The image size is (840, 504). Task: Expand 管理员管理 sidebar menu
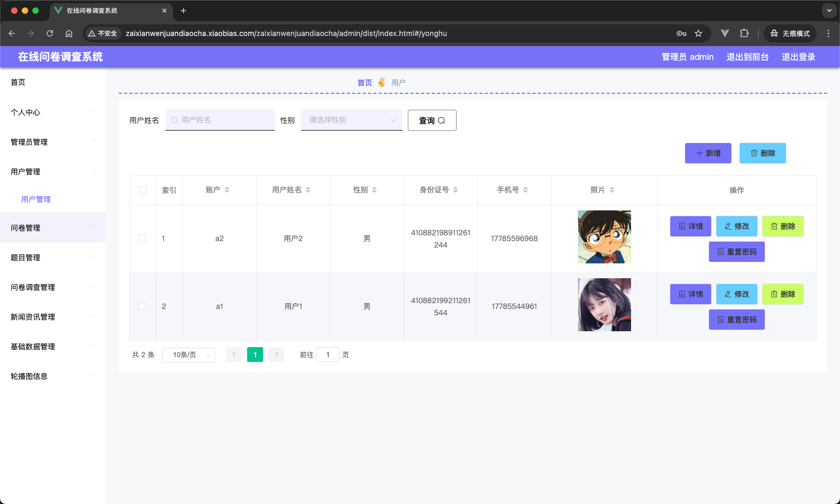tap(53, 142)
